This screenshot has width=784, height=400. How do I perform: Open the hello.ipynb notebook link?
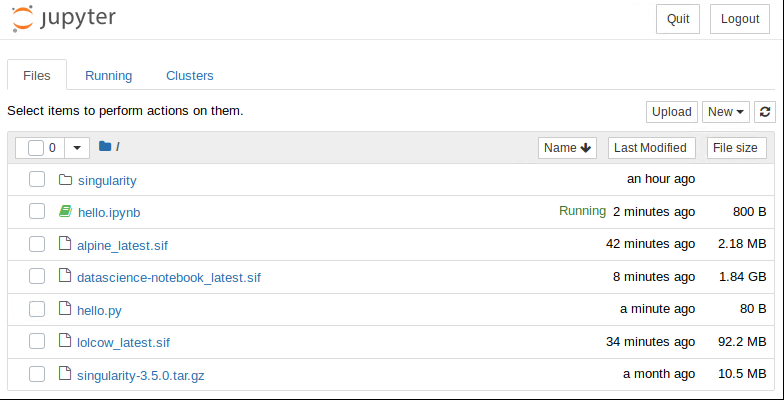pos(109,213)
